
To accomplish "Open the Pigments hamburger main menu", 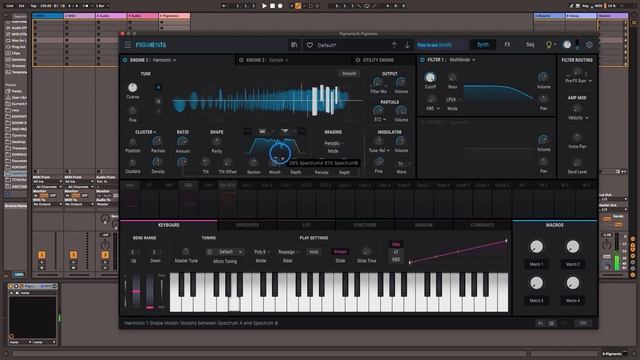I will 128,45.
